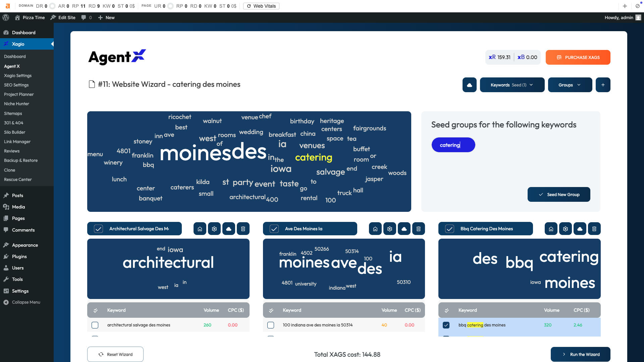The height and width of the screenshot is (362, 644).
Task: Open home icon for Architectural Salvage group
Action: 200,229
